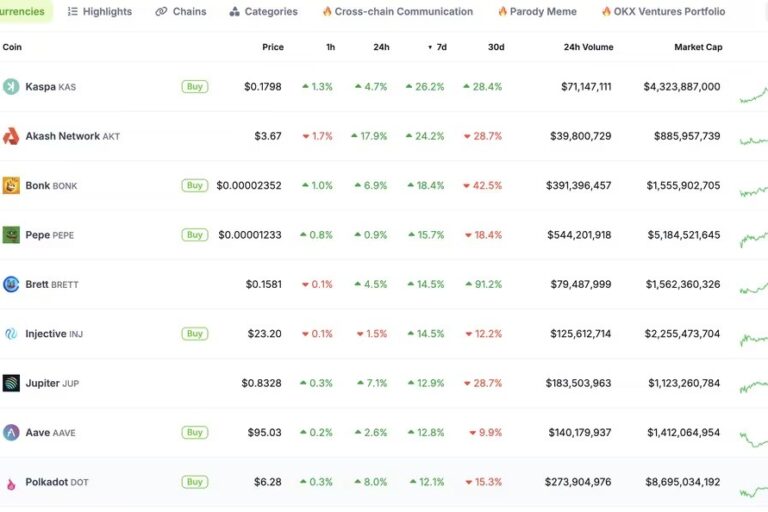Click the Pepe 7-day sparkline chart

(754, 239)
